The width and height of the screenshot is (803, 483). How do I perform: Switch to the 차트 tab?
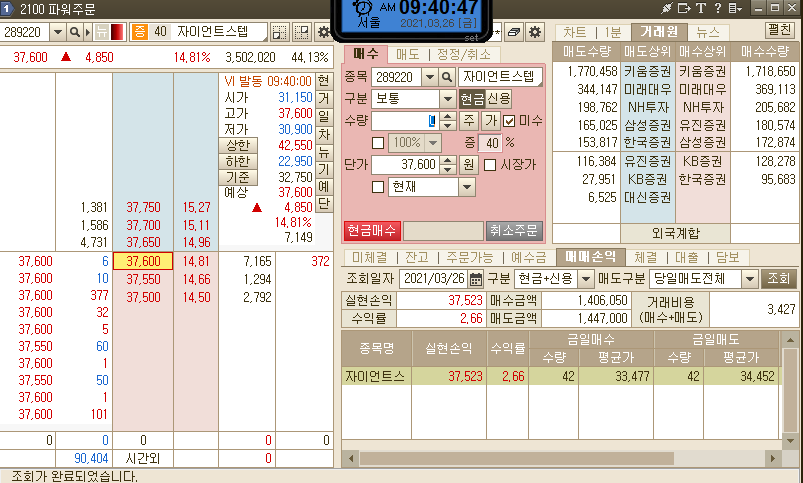(575, 32)
